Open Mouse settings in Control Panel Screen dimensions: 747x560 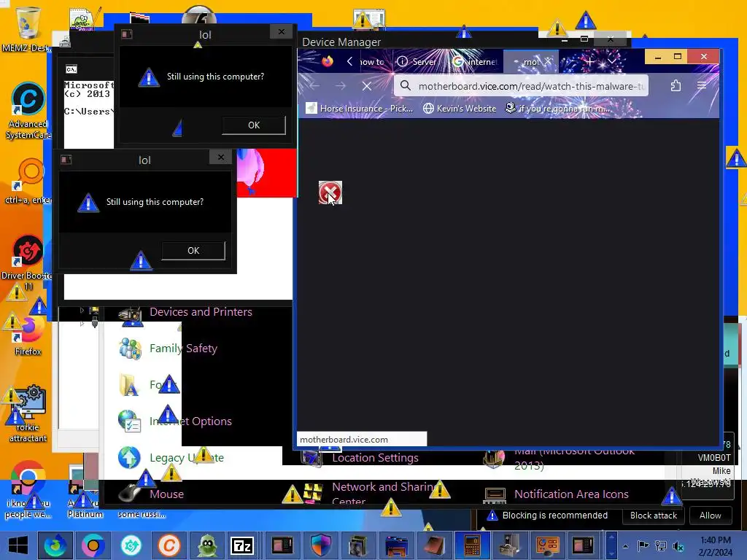[x=166, y=494]
